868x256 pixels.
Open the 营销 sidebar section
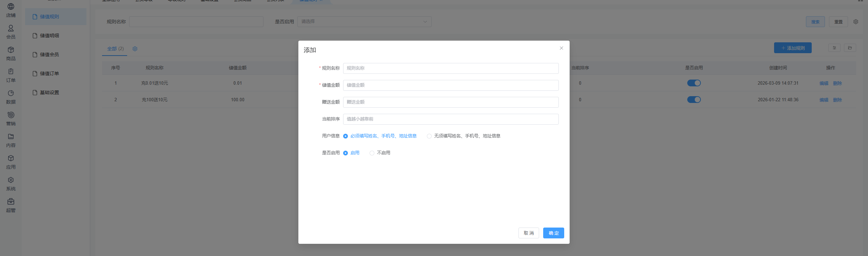click(x=11, y=119)
